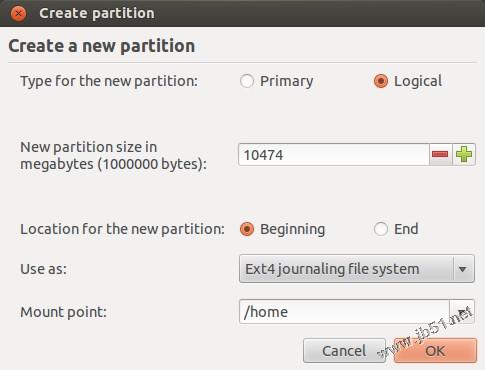Expand the Mount point dropdown arrow
This screenshot has height=370, width=485.
tap(462, 312)
